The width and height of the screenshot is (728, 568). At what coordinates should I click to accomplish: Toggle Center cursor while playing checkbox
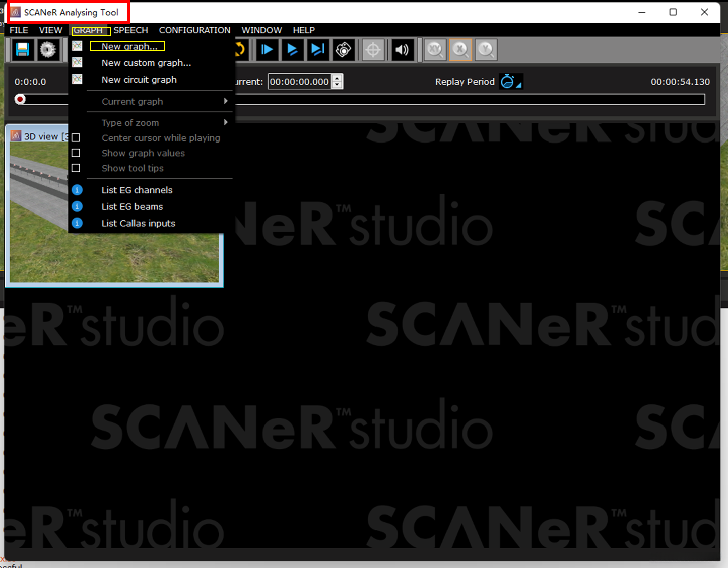76,138
